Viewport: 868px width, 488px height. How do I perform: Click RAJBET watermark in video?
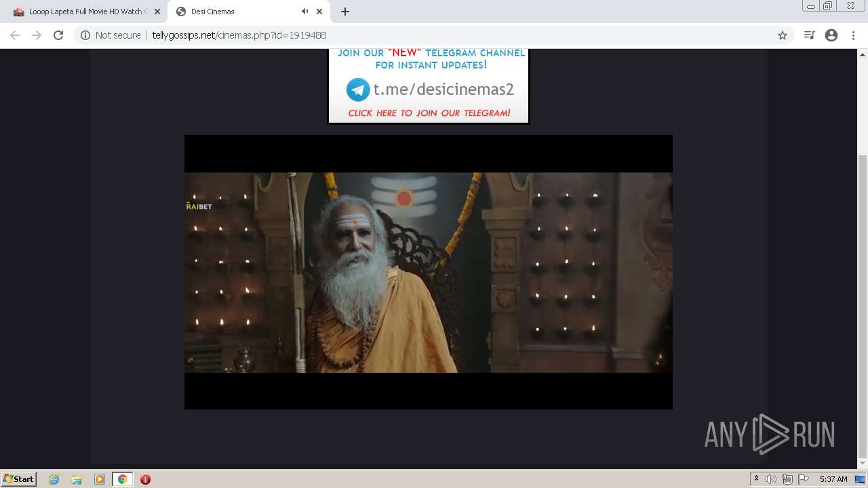click(x=199, y=206)
